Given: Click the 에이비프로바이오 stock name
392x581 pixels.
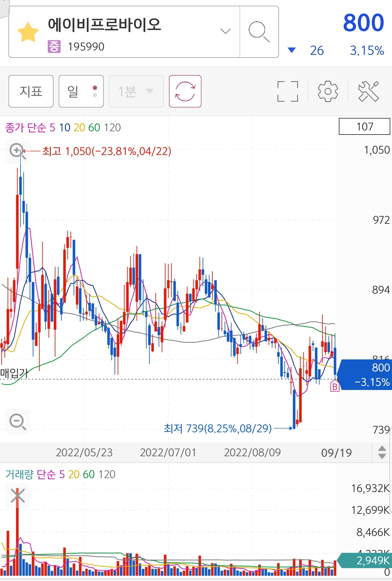Looking at the screenshot, I should (x=104, y=25).
